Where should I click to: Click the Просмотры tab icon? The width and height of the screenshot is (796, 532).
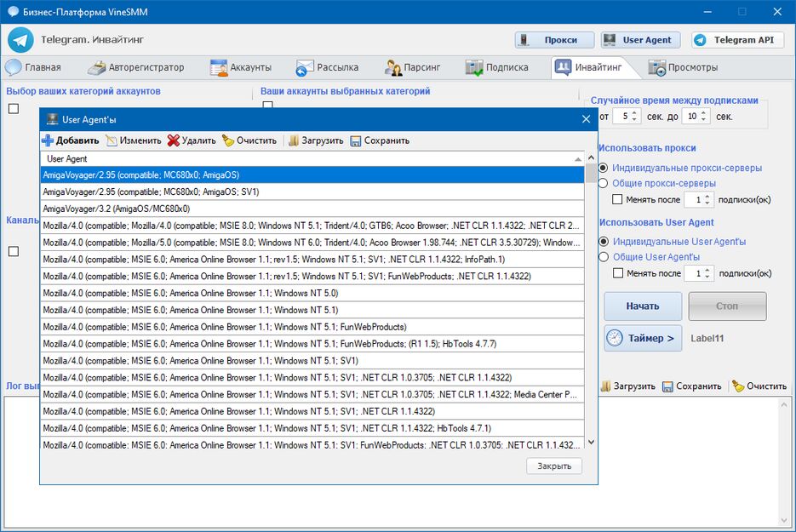(x=657, y=67)
